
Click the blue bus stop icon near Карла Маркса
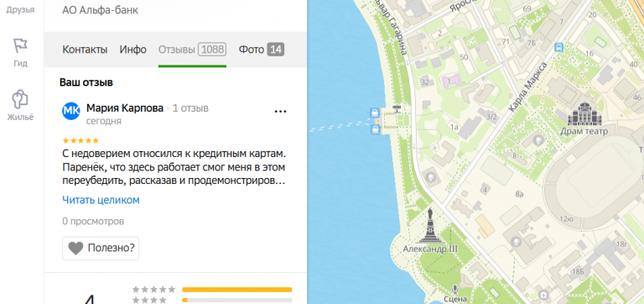coord(558,47)
